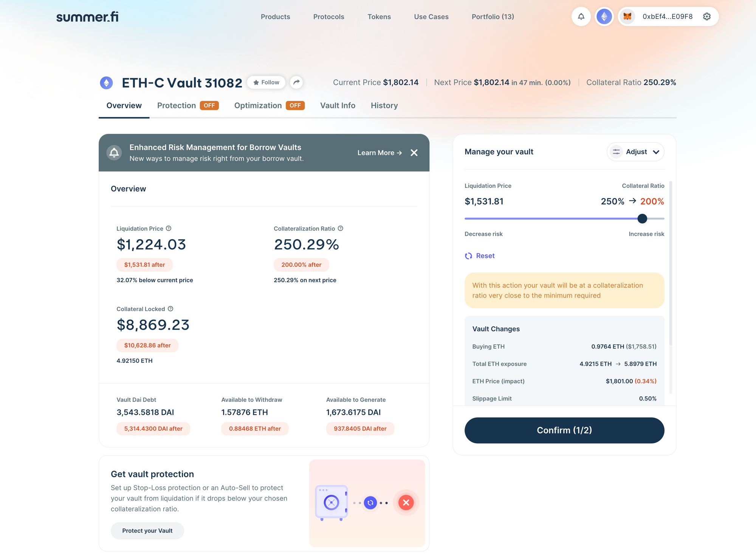Click the share vault arrow icon
Screen dimensions: 756x560
point(296,82)
